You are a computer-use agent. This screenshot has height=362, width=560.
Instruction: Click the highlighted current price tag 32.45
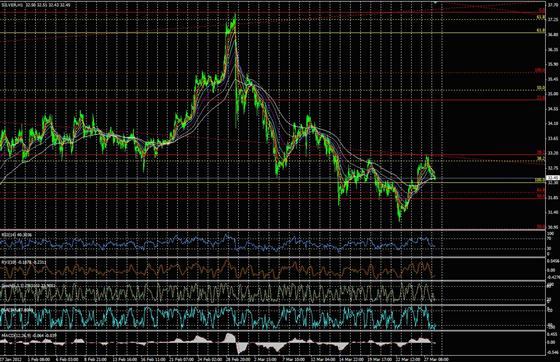tap(553, 177)
